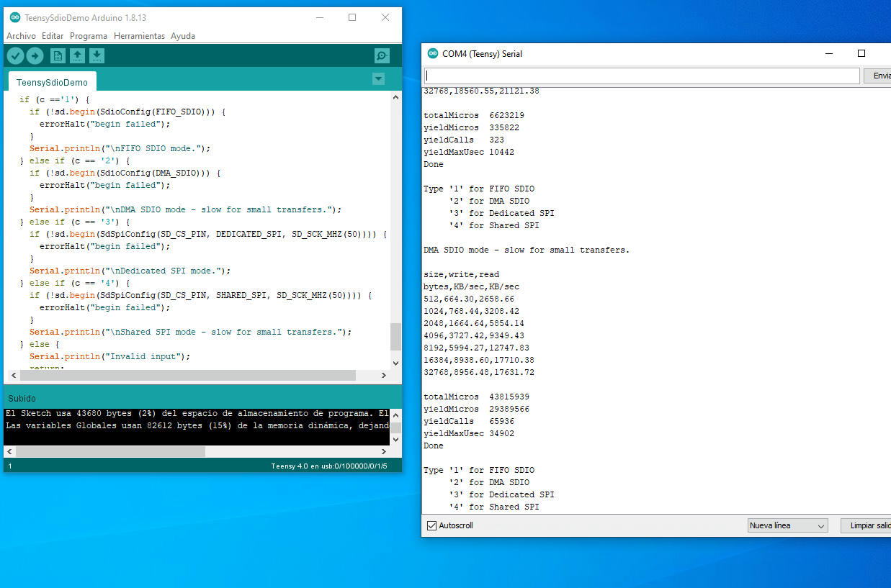Click the FIFO SDIO mode println code line

click(x=120, y=148)
